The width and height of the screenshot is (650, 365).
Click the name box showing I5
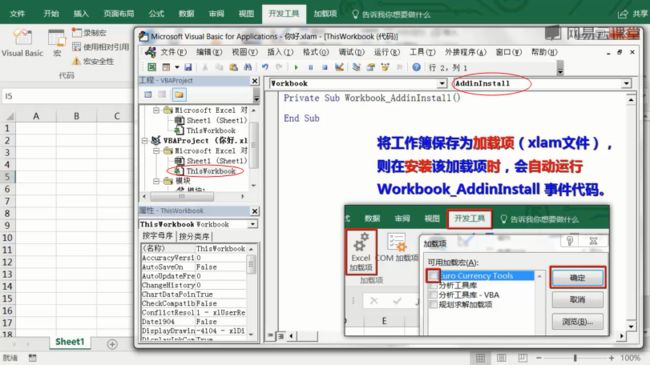pyautogui.click(x=66, y=96)
